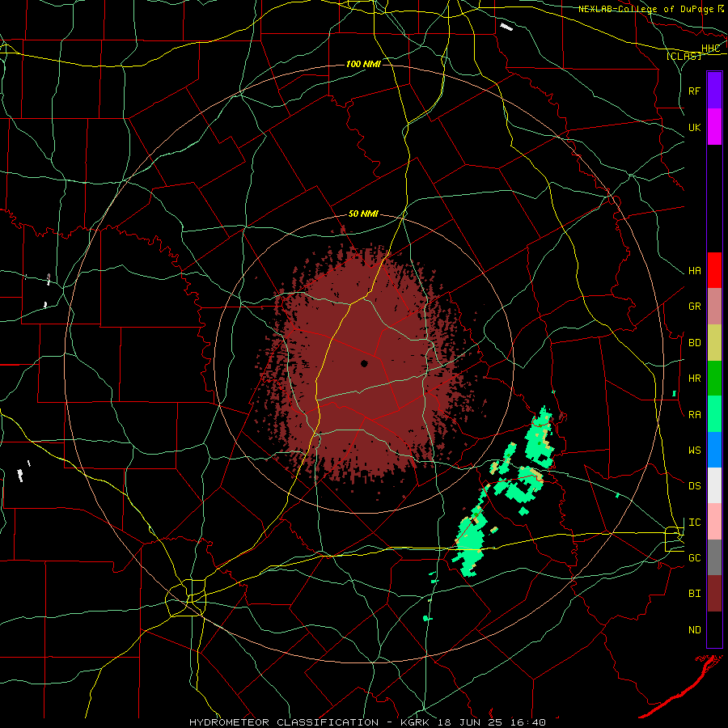Click the GR legend label
728x728 pixels.
point(694,307)
